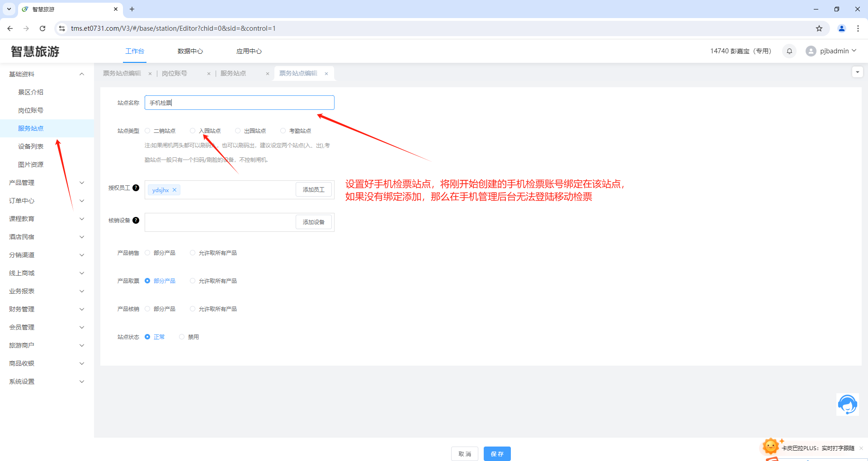Viewport: 868px width, 461px height.
Task: Close the 岗位账号 tab
Action: point(209,74)
